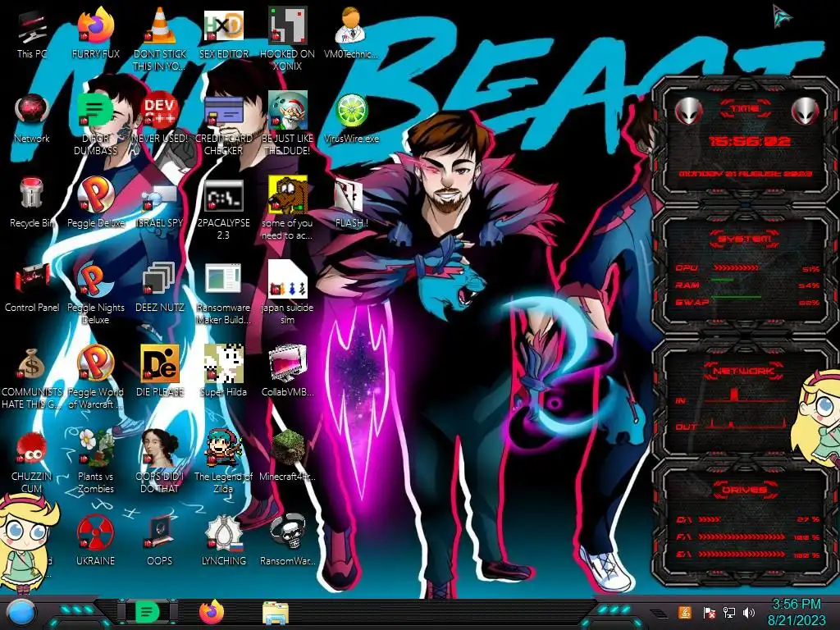Open the ISRAEL SPY desktop shortcut
The image size is (840, 630).
coord(160,206)
